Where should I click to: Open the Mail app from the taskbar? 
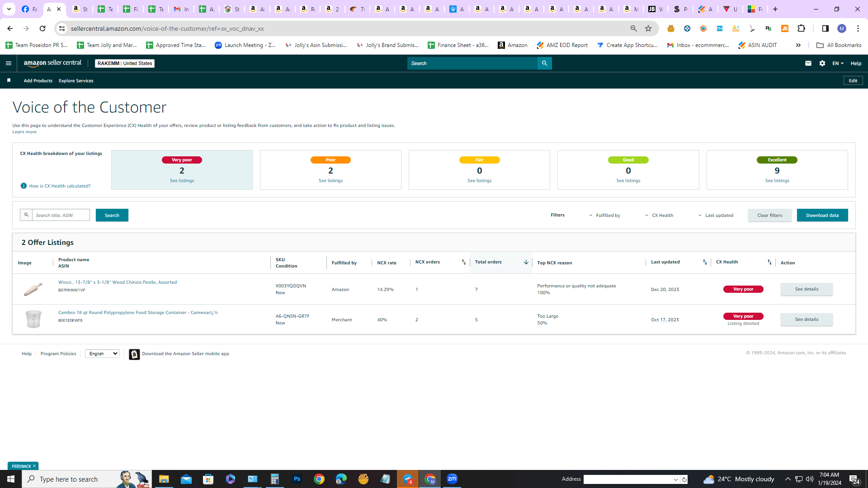click(186, 479)
